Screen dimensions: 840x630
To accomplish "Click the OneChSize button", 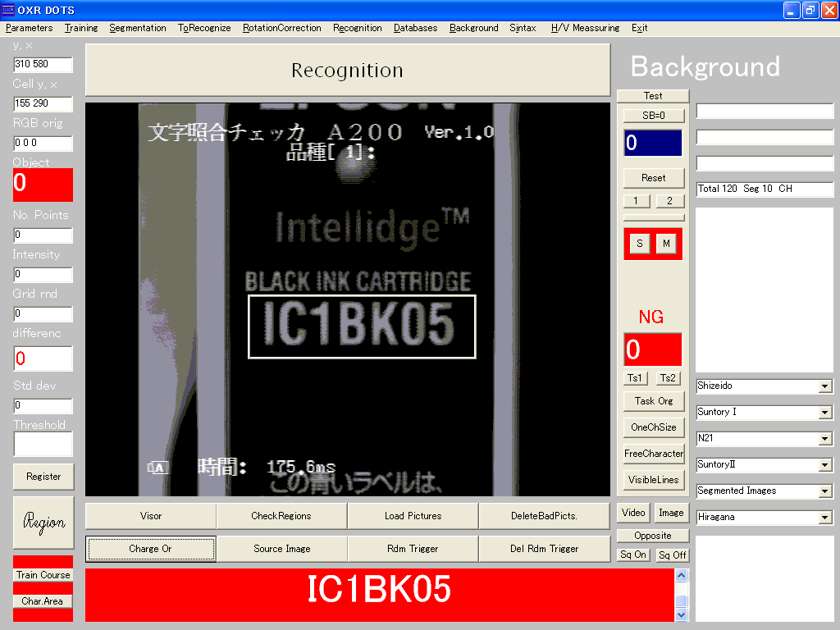I will click(x=654, y=427).
